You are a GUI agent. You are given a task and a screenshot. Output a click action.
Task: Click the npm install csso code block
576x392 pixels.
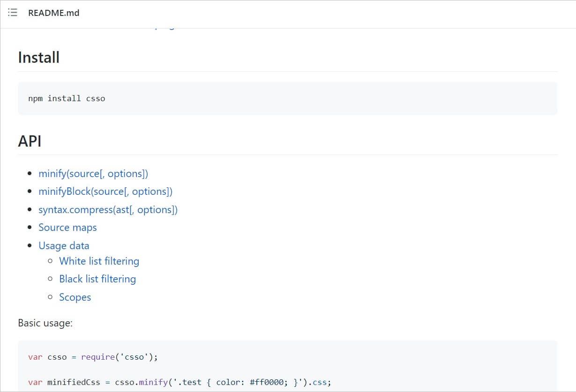coord(287,98)
